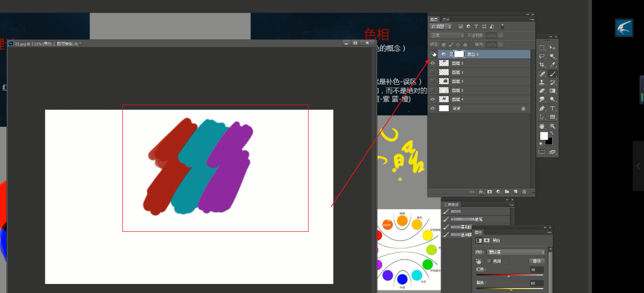
Task: Click the 自动 auto button
Action: pyautogui.click(x=536, y=261)
